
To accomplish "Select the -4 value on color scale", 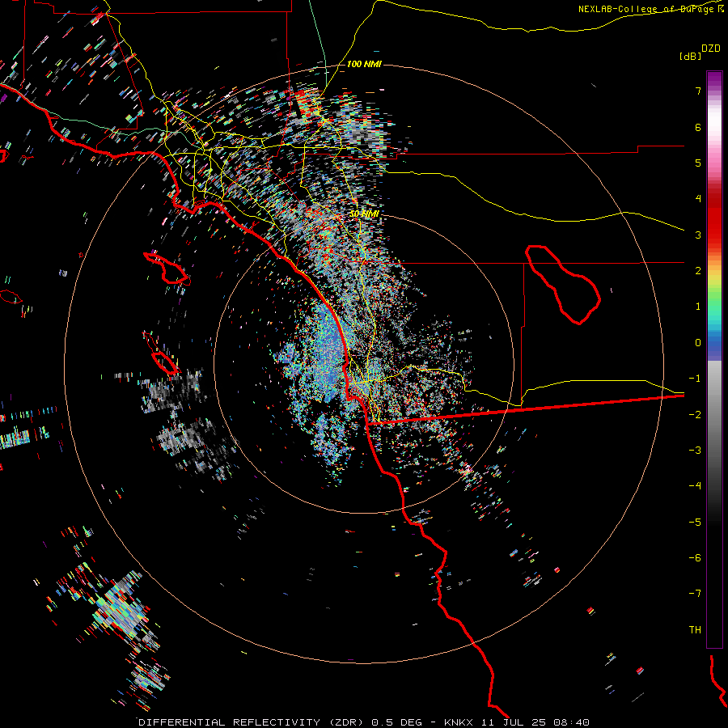I will tap(695, 486).
